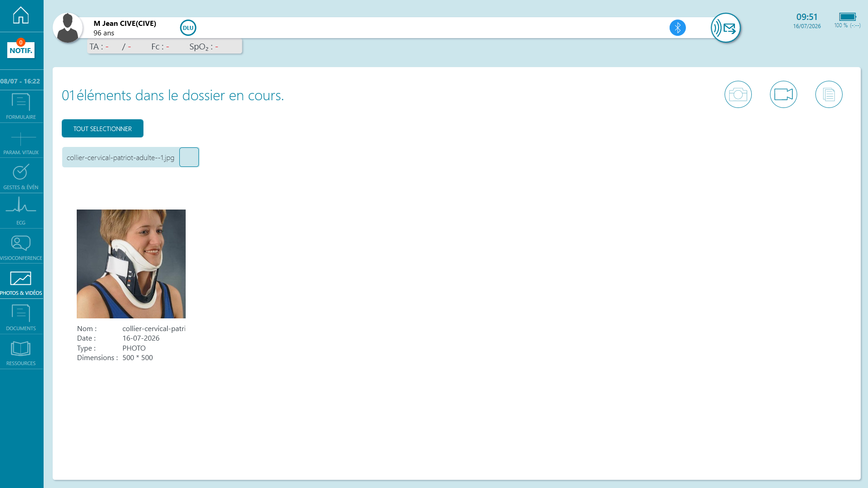This screenshot has height=488, width=868.
Task: Open Gestes & Évén section
Action: (x=21, y=177)
